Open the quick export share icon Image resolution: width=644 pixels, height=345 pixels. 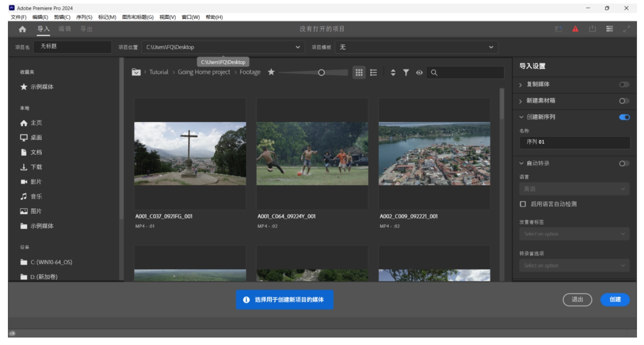click(x=592, y=29)
